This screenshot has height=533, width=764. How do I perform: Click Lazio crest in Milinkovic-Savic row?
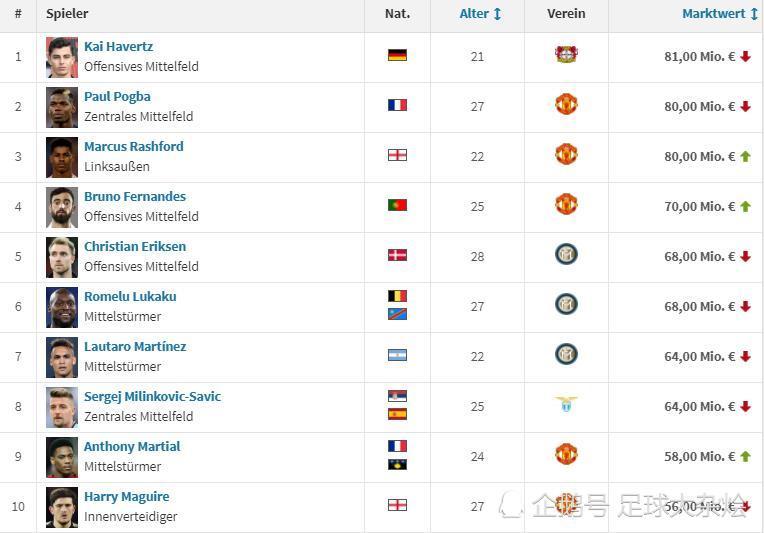pyautogui.click(x=566, y=404)
